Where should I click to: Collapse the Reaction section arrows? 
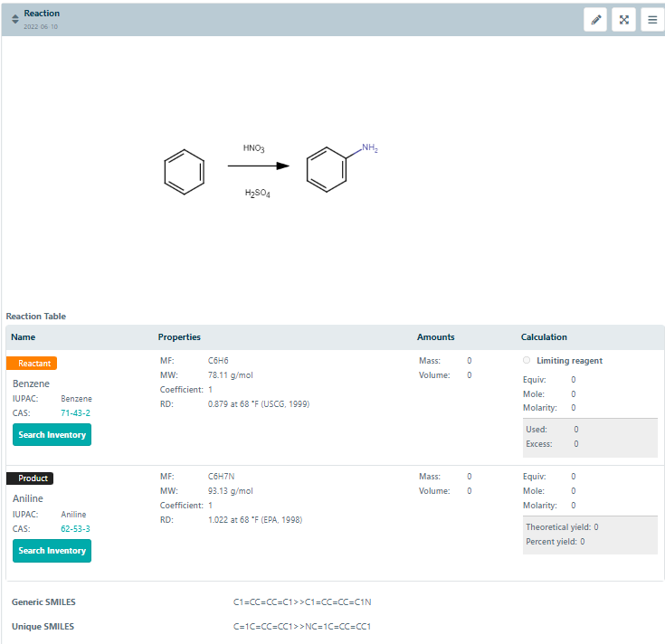[x=14, y=19]
